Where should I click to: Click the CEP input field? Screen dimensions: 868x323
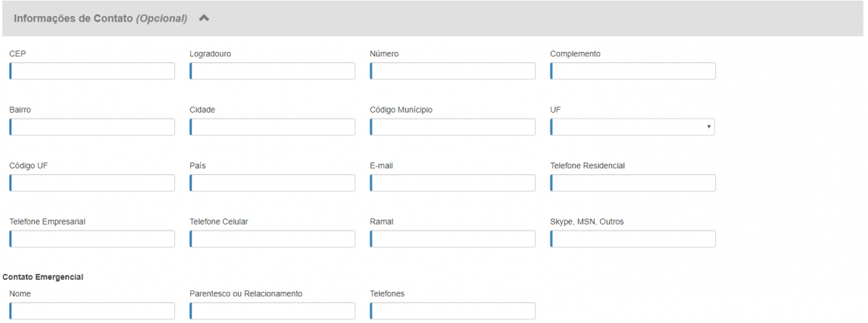92,71
